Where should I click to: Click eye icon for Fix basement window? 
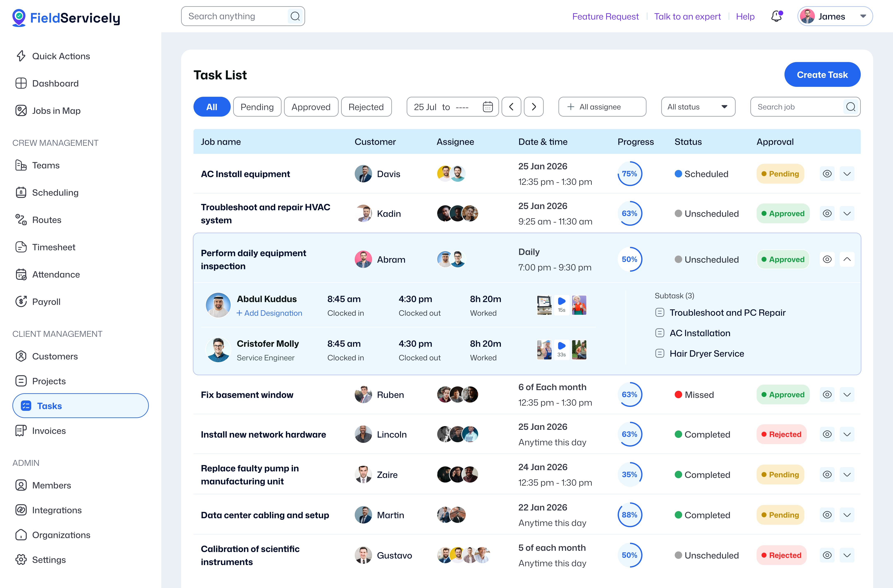(827, 394)
